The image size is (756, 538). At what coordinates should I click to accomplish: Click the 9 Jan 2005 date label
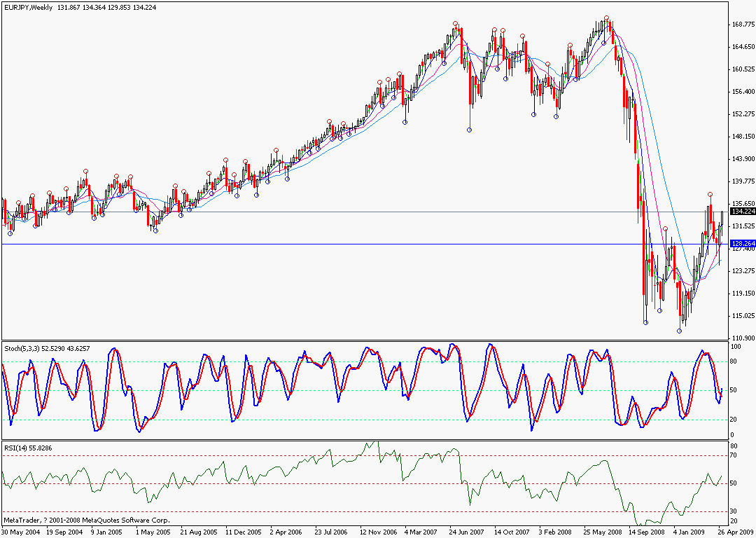107,532
